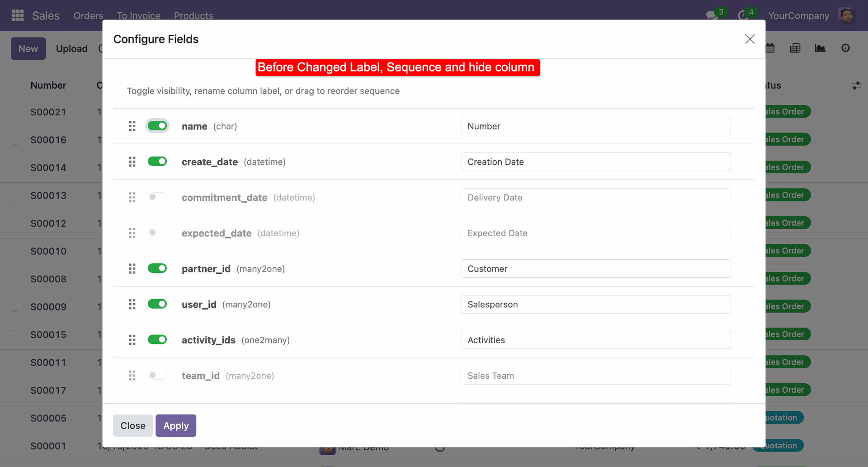Enable the commitment_date visibility toggle
This screenshot has width=868, height=467.
click(157, 197)
